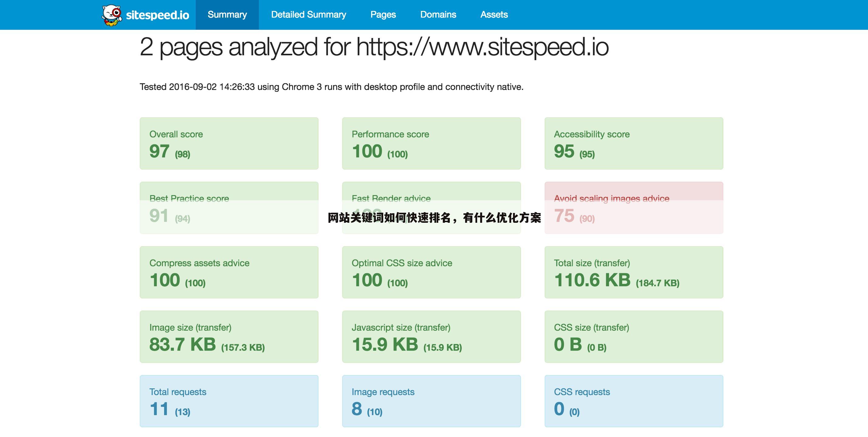
Task: Click the 'Total requests' label
Action: pos(178,392)
